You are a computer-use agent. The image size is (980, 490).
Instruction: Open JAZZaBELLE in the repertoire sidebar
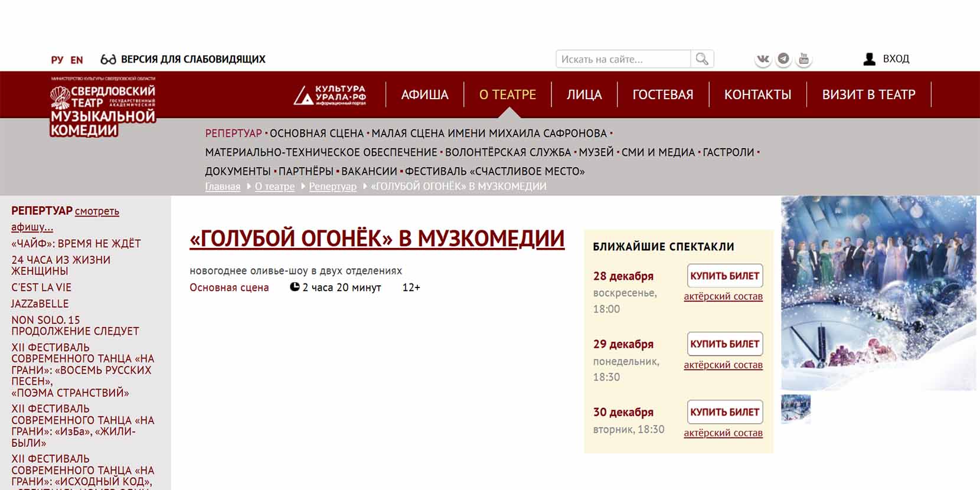coord(40,303)
